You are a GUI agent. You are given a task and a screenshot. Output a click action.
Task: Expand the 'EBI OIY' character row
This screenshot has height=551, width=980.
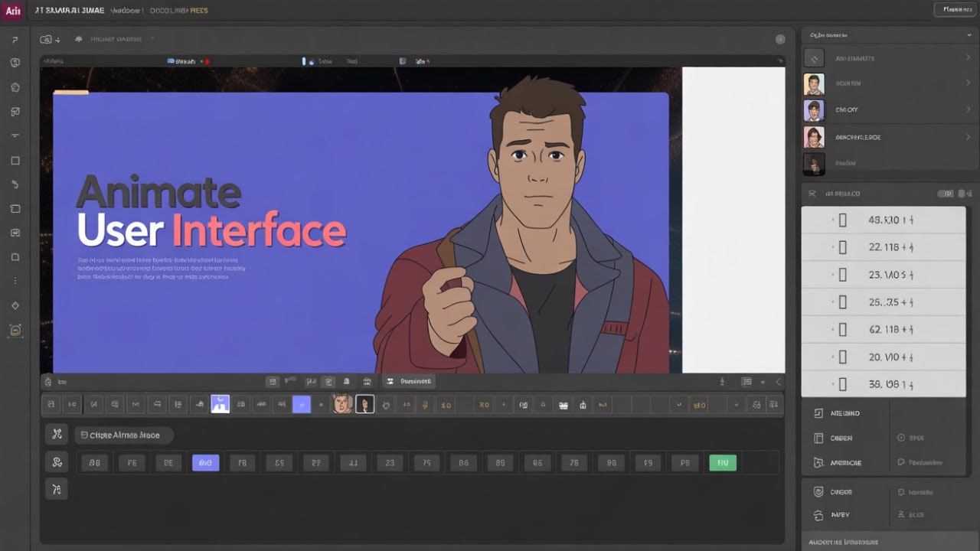tap(969, 110)
